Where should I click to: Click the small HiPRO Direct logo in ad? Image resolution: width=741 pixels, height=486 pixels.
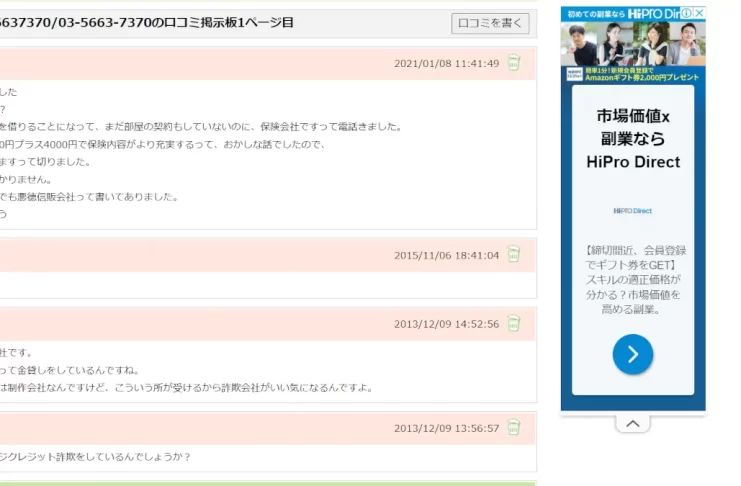[x=632, y=211]
